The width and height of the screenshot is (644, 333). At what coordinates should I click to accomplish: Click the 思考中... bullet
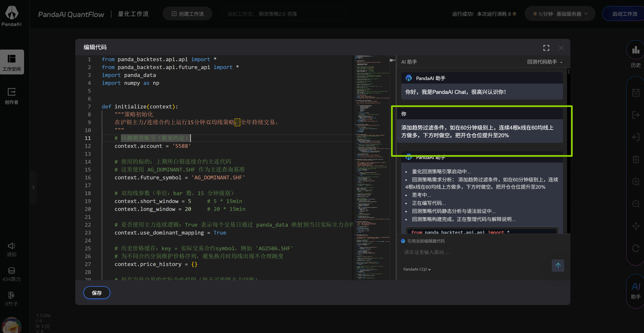pos(421,195)
